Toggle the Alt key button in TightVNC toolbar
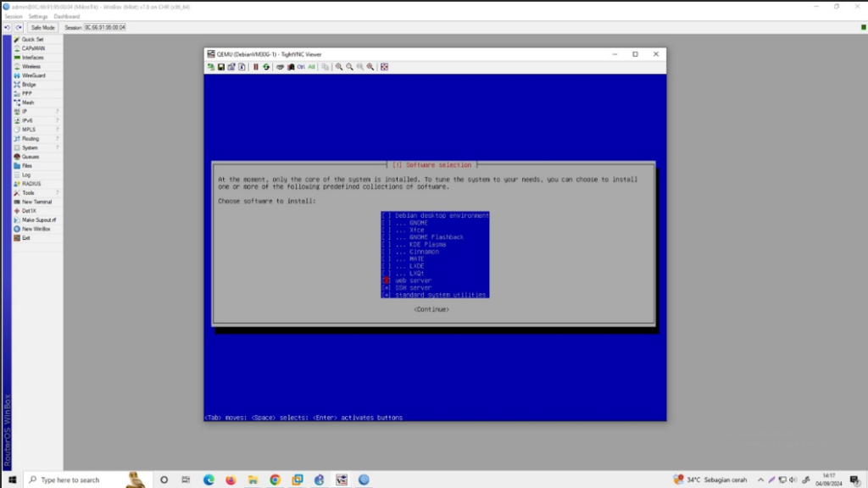The width and height of the screenshot is (868, 488). tap(312, 67)
